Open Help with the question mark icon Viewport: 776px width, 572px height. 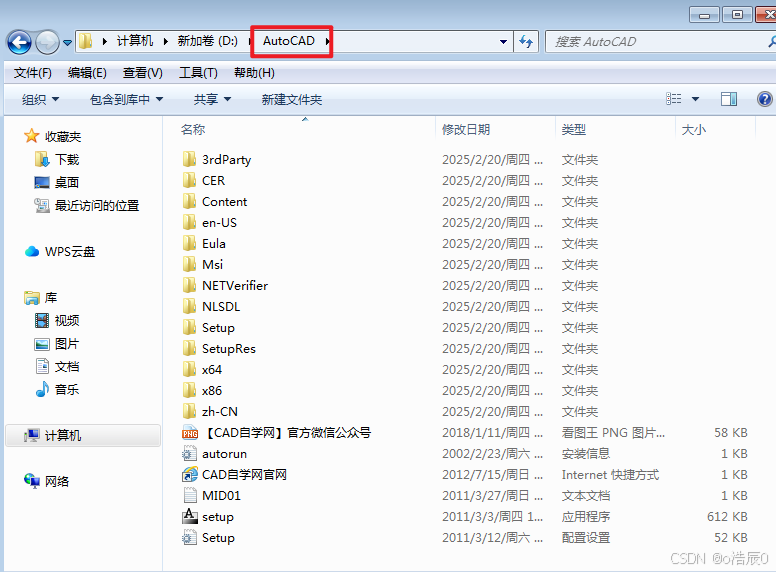(x=765, y=99)
